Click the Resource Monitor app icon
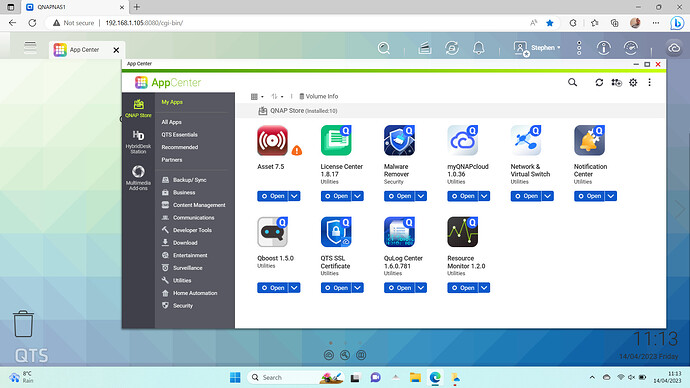This screenshot has width=690, height=388. (462, 232)
